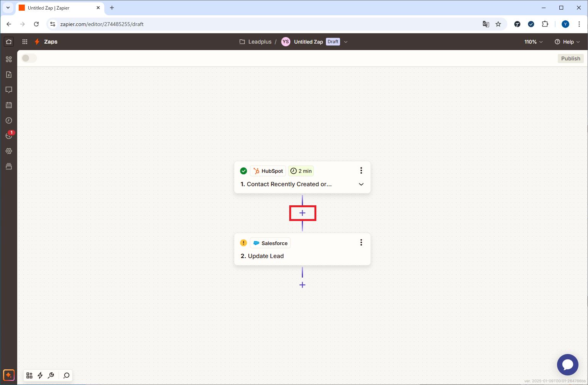Open the AI Copilot icon at bottom left
588x385 pixels.
pos(9,375)
